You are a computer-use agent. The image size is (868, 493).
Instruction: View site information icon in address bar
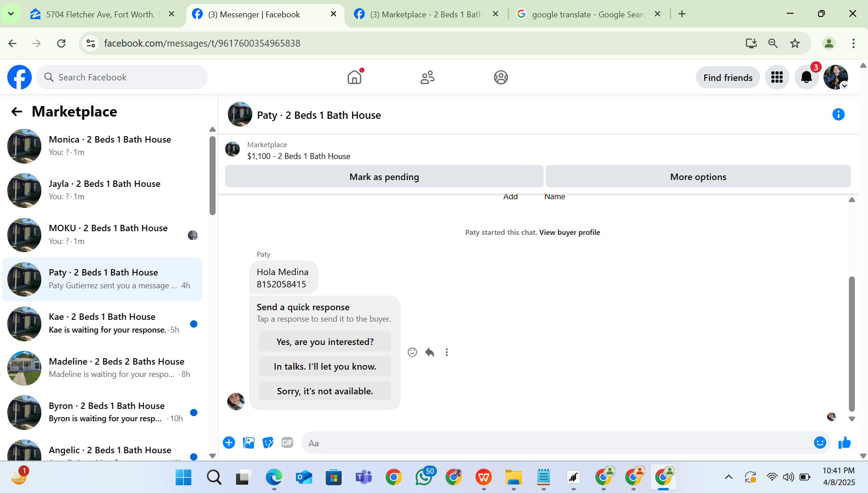pos(91,43)
